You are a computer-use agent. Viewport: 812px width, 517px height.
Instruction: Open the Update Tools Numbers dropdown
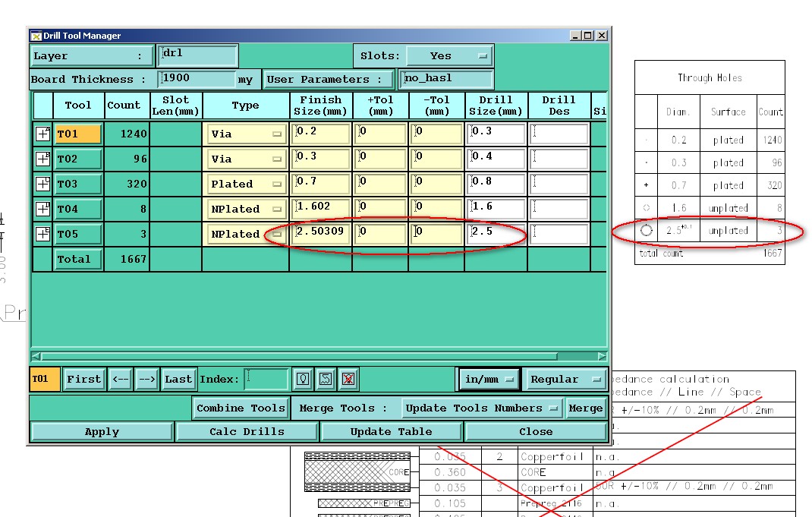pos(482,408)
